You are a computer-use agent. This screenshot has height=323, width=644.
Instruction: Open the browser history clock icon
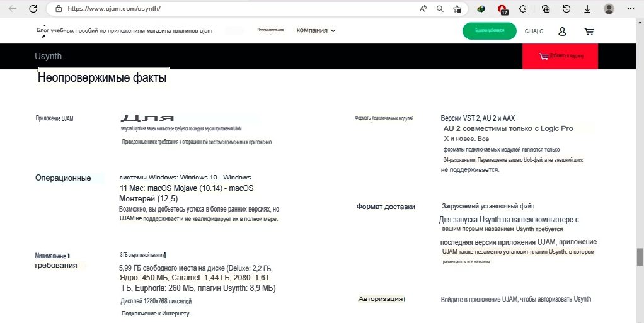coord(566,9)
